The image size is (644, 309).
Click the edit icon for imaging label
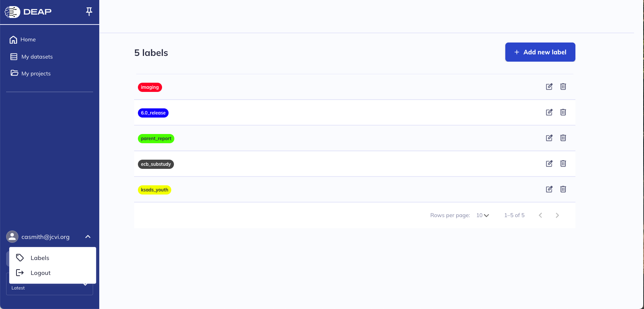point(549,87)
